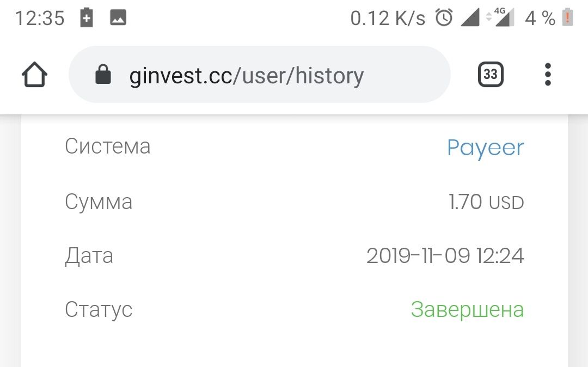Tap the padlock site security icon
Image resolution: width=588 pixels, height=367 pixels.
(103, 74)
